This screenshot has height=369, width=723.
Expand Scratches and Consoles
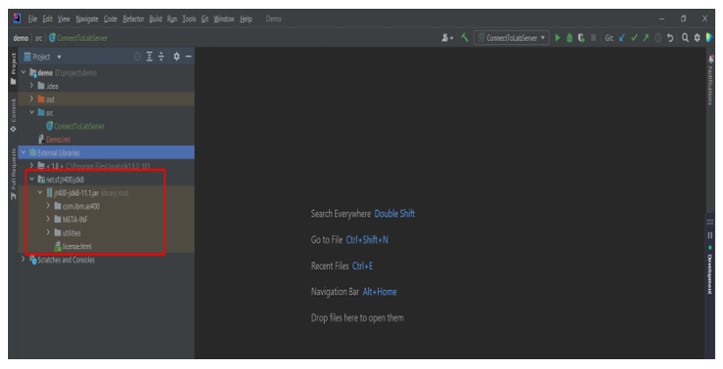coord(24,260)
